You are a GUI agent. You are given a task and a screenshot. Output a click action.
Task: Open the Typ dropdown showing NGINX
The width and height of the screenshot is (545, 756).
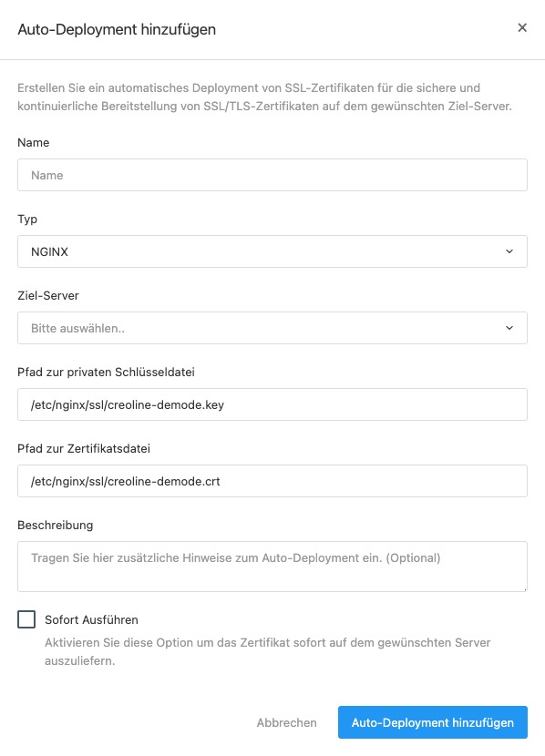272,251
